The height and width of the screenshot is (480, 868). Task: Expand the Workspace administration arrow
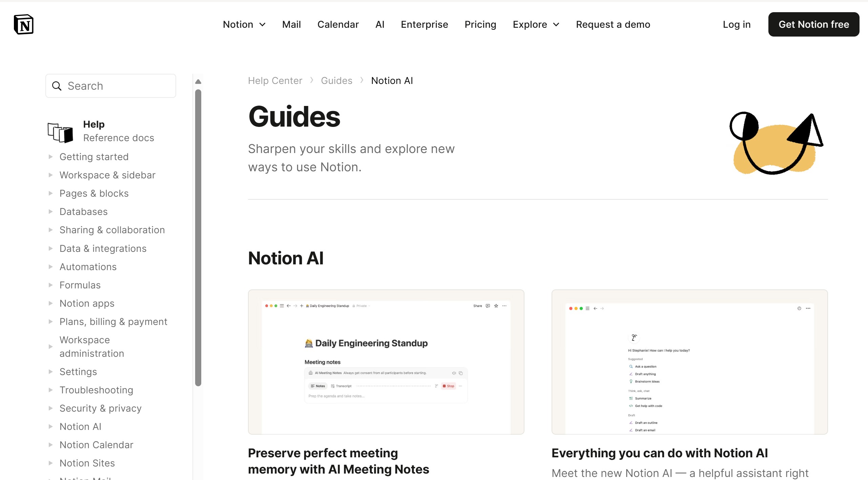point(50,347)
